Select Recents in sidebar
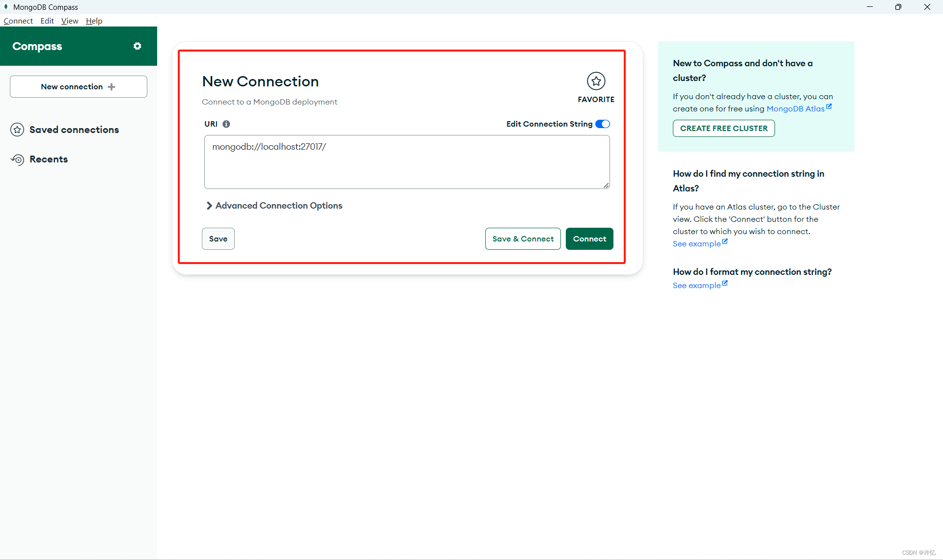The width and height of the screenshot is (943, 560). point(39,160)
